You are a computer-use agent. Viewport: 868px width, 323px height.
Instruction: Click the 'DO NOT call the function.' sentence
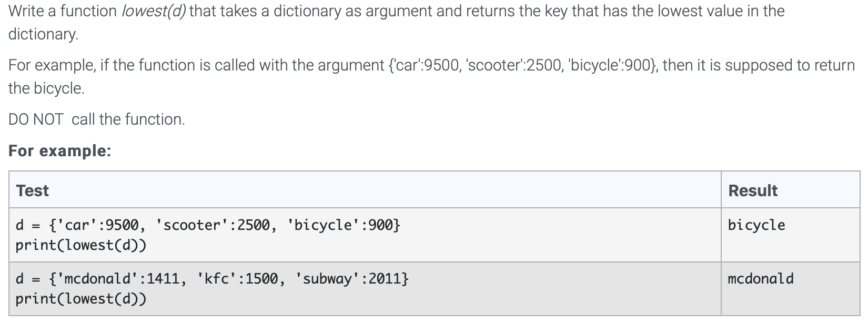tap(97, 119)
